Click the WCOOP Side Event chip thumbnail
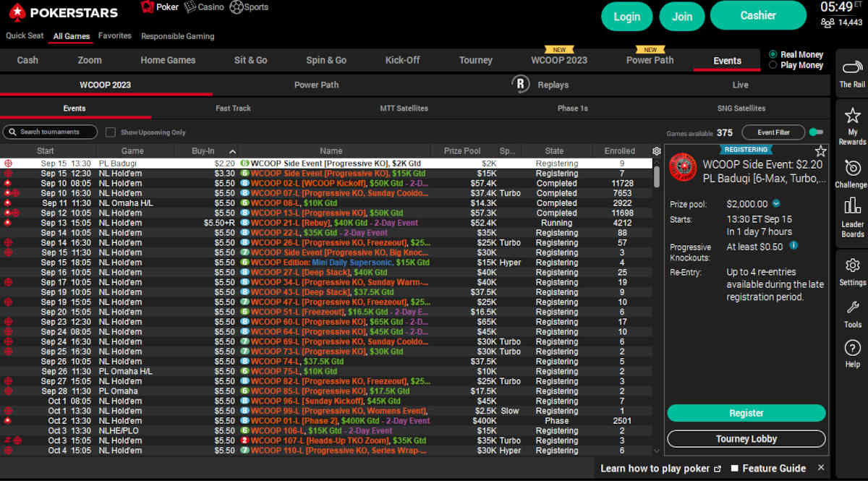 (683, 167)
